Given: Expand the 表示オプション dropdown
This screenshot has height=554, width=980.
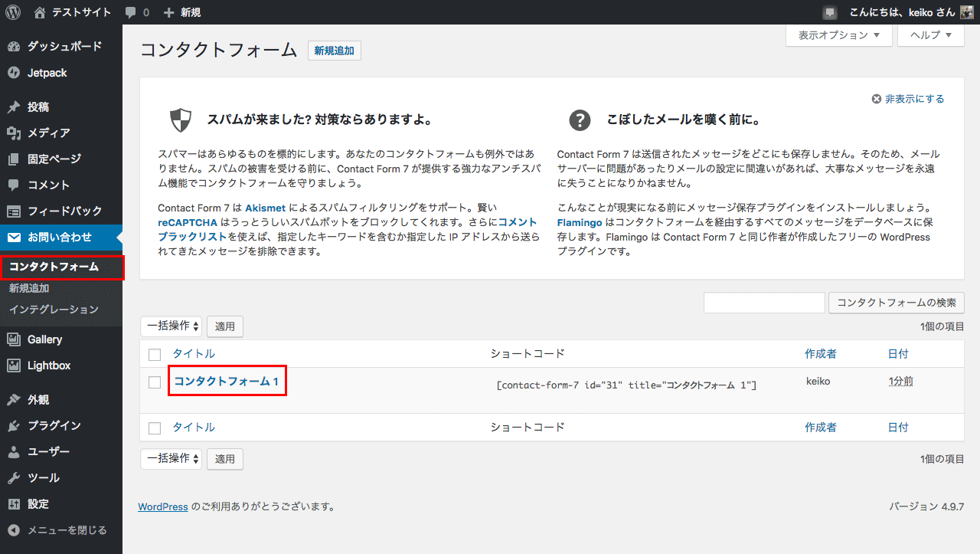Looking at the screenshot, I should pos(839,35).
